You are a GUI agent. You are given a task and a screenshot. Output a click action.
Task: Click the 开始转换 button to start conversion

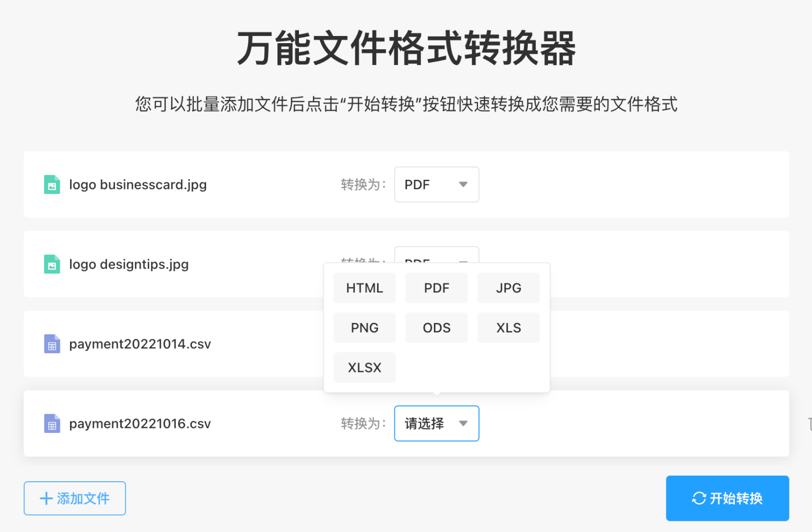pyautogui.click(x=727, y=498)
